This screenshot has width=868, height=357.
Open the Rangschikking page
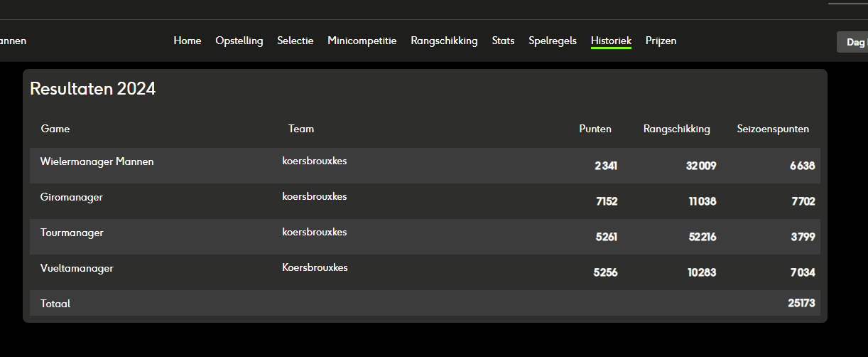(x=444, y=41)
